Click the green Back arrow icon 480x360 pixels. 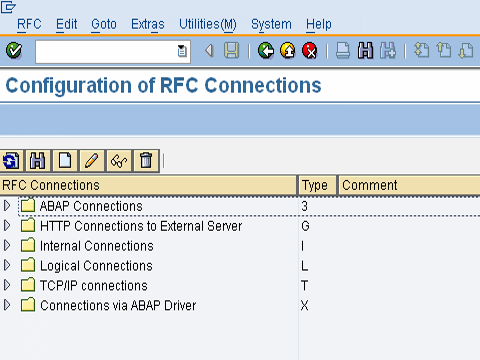pos(266,51)
